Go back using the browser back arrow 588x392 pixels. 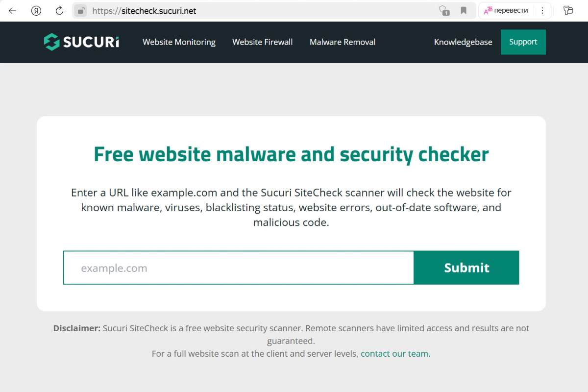tap(13, 10)
